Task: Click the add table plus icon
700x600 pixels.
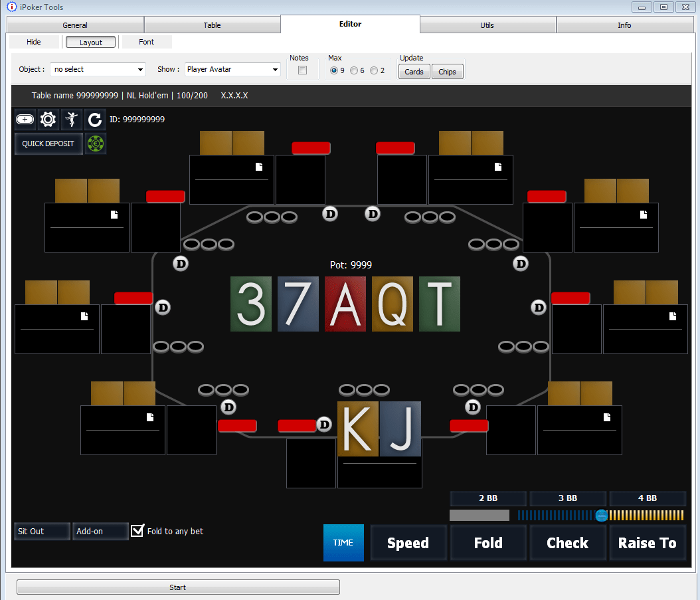Action: click(x=25, y=120)
